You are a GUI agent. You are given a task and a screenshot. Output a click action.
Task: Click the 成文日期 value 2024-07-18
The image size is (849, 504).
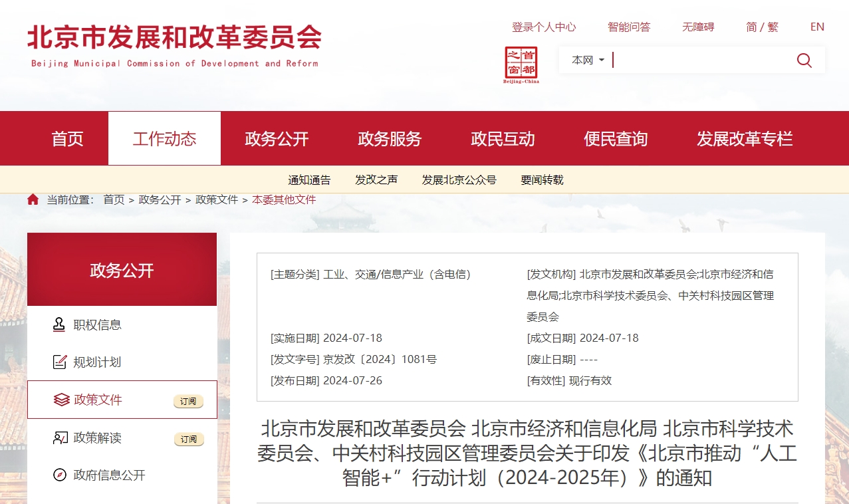click(x=609, y=338)
